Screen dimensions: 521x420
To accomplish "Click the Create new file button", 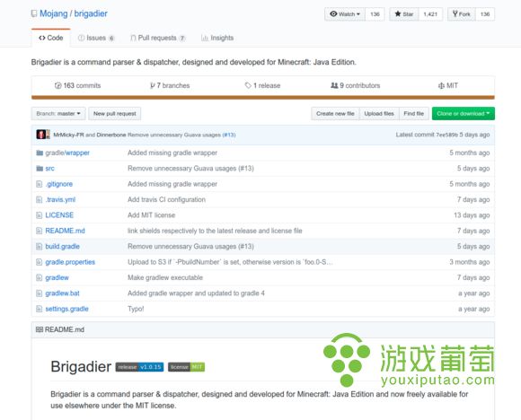I will [335, 114].
